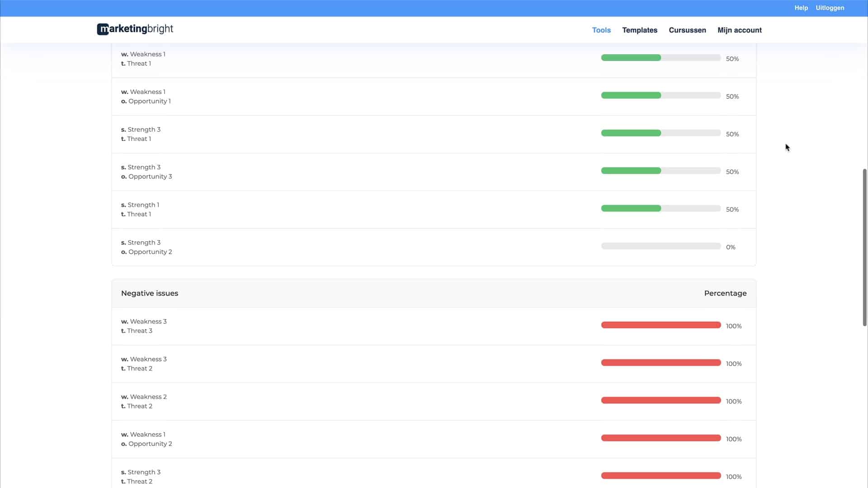This screenshot has width=868, height=488.
Task: Click the Strength 3 / Threat 2 red bar
Action: point(660,476)
